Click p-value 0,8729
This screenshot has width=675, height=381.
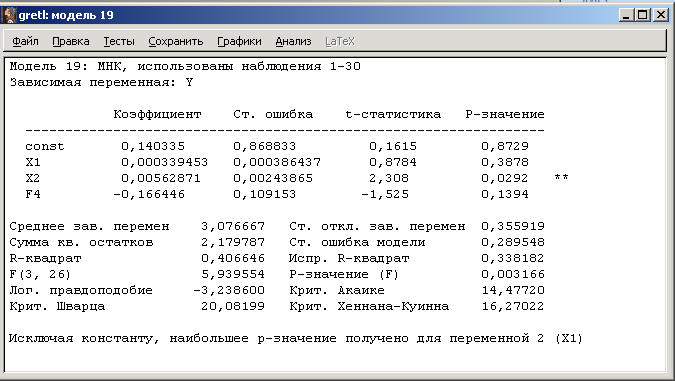pyautogui.click(x=505, y=146)
